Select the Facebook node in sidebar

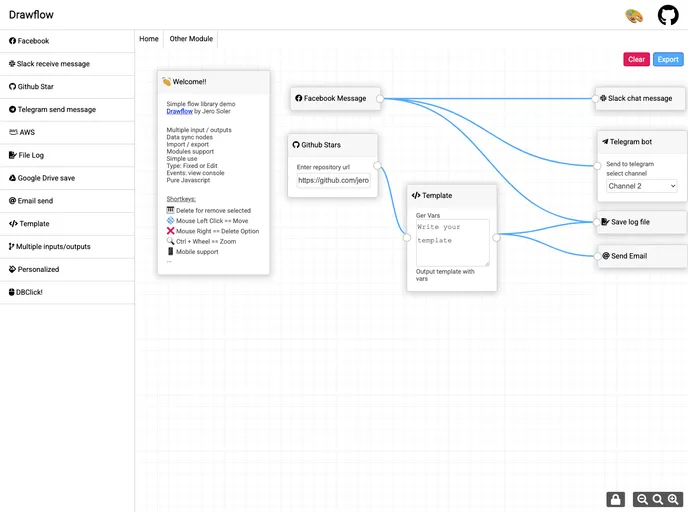click(x=67, y=41)
